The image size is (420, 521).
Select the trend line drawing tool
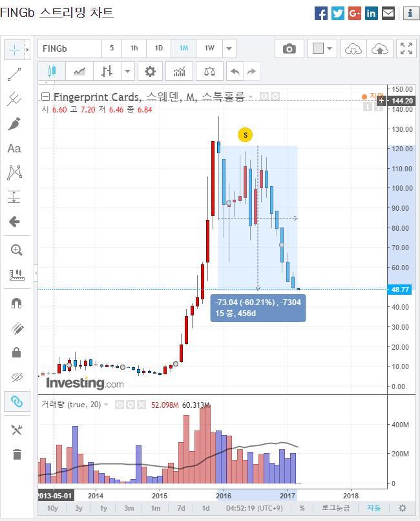(x=14, y=74)
